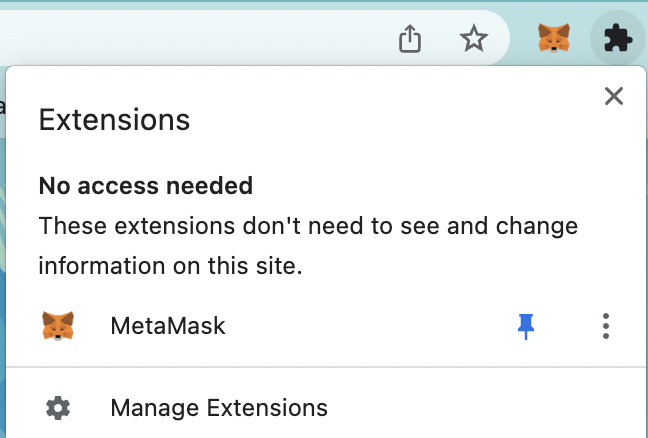Bookmark this page with the star icon
The image size is (648, 438).
tap(473, 39)
